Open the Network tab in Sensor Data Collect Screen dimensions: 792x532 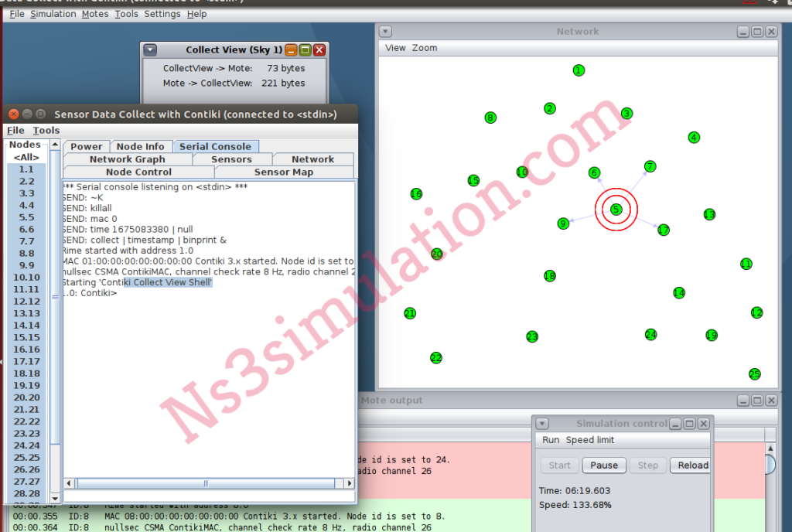pyautogui.click(x=313, y=159)
